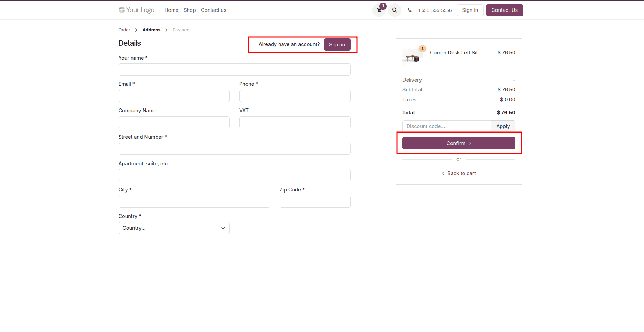The image size is (644, 332).
Task: Click Sign in beside Already have an account
Action: (x=337, y=44)
